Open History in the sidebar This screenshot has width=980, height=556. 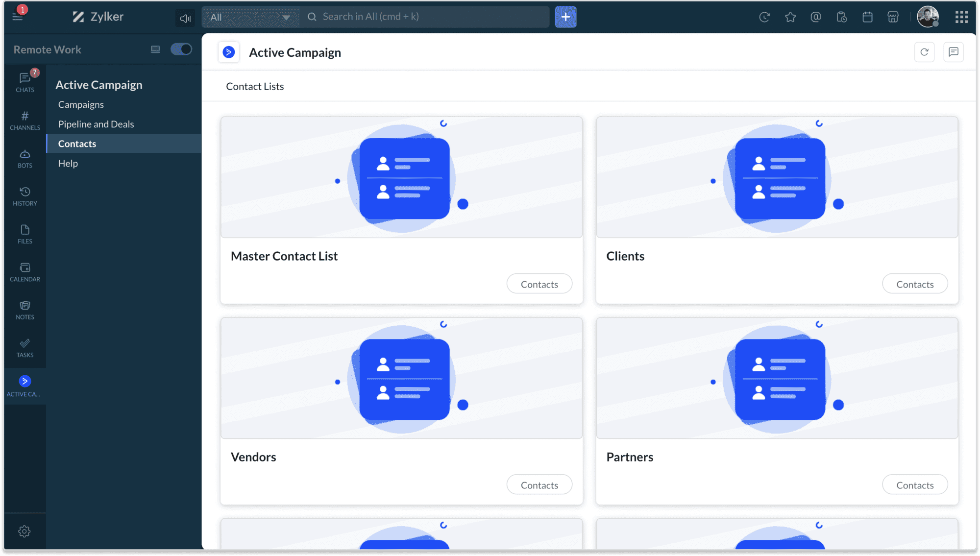click(x=25, y=196)
